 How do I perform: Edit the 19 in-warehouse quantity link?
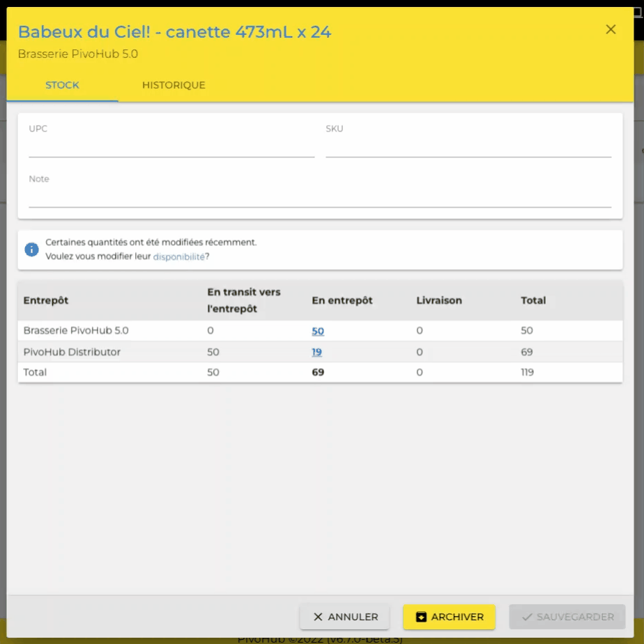(x=316, y=352)
